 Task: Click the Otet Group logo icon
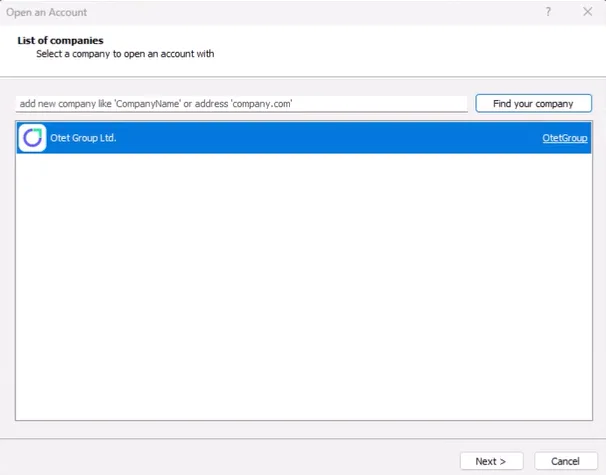(x=32, y=138)
